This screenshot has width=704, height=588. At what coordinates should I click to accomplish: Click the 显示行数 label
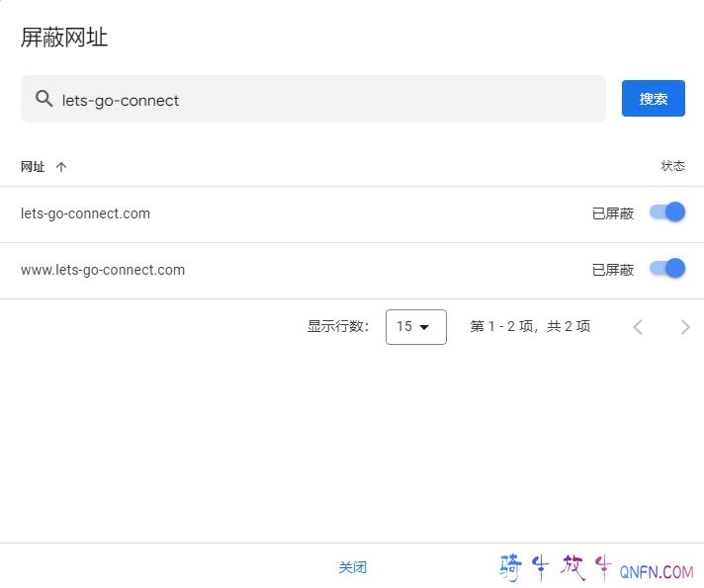click(338, 327)
